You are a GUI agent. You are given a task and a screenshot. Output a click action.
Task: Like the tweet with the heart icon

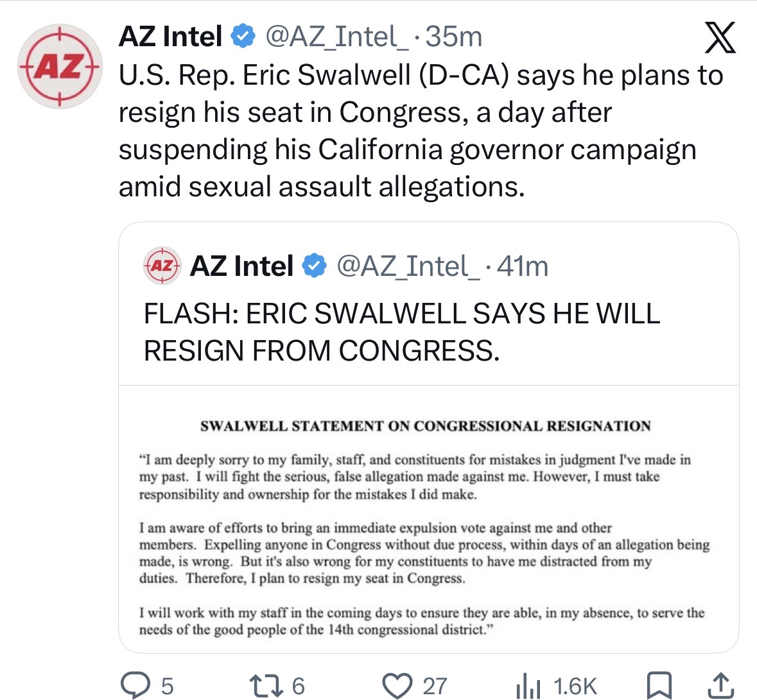[397, 685]
